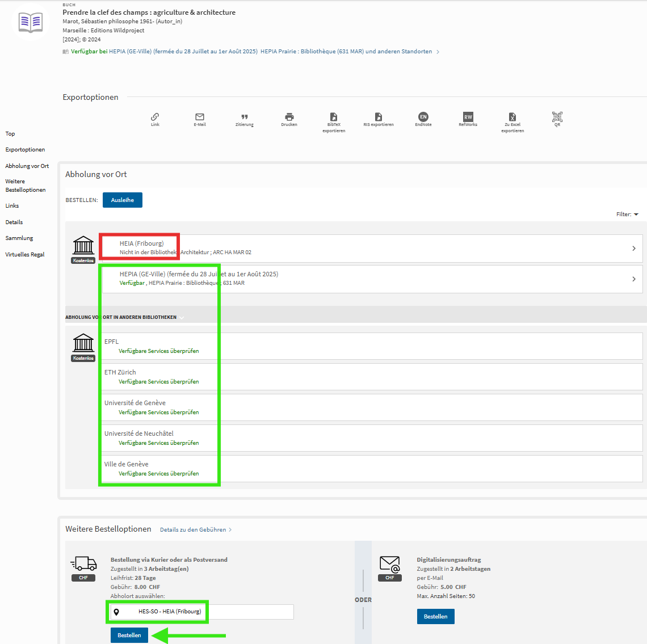
Task: Open the Filter dropdown
Action: tap(627, 214)
